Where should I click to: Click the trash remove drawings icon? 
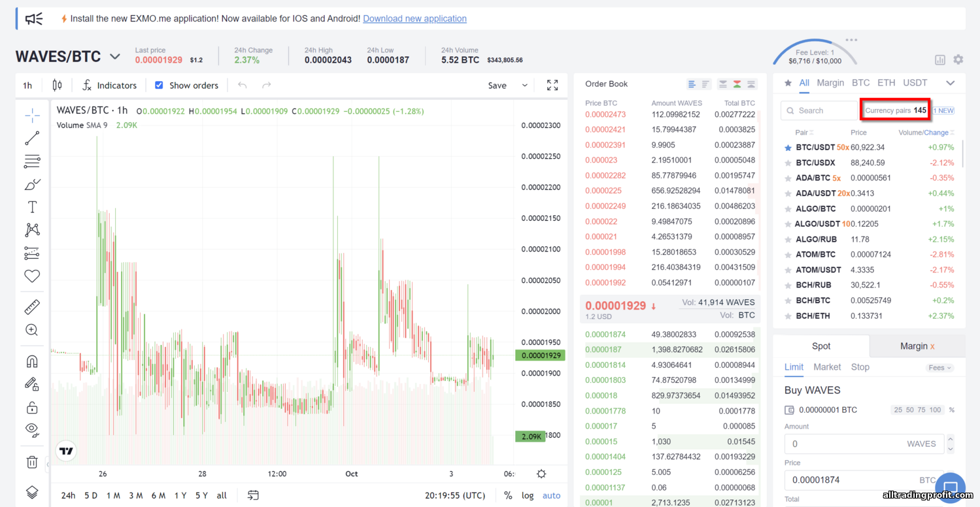click(32, 463)
